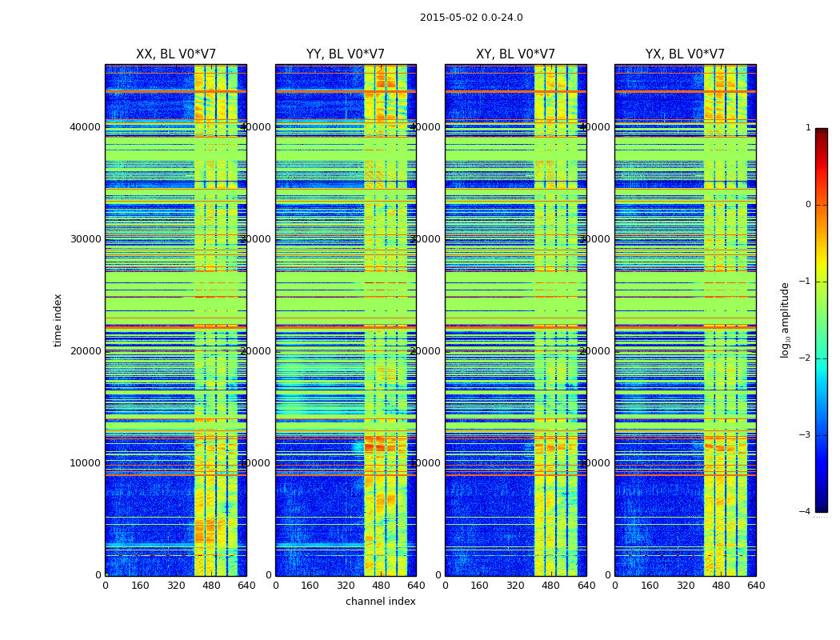The image size is (840, 640).
Task: Click the channel index x-axis label
Action: click(380, 602)
